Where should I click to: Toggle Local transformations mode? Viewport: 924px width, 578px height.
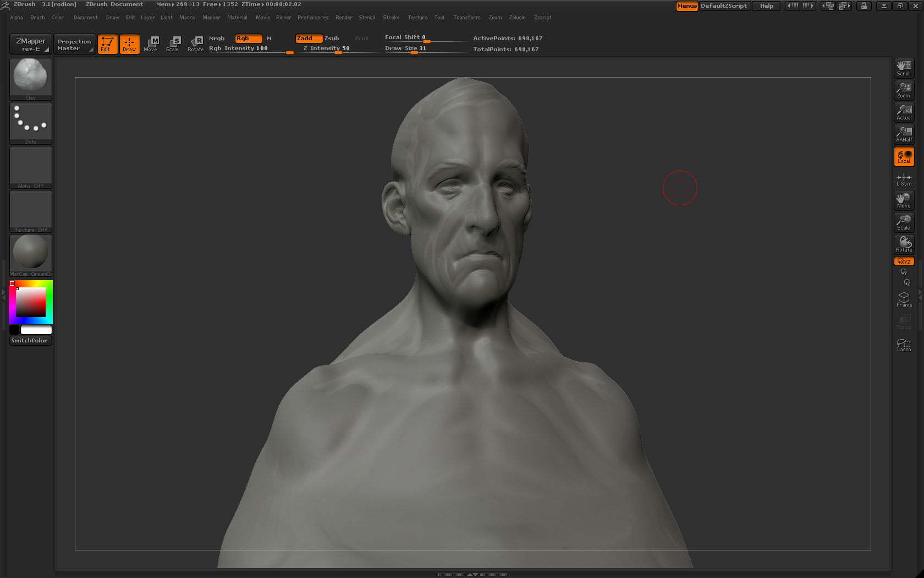coord(904,156)
